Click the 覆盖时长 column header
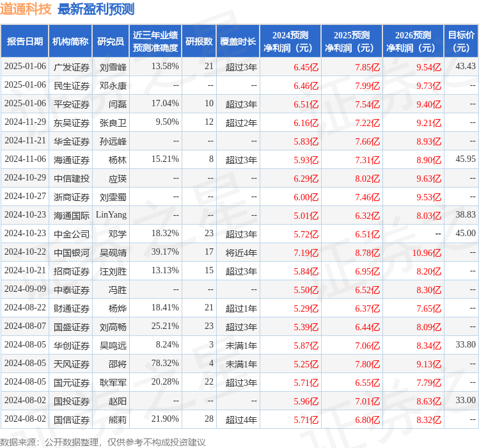 tap(238, 42)
